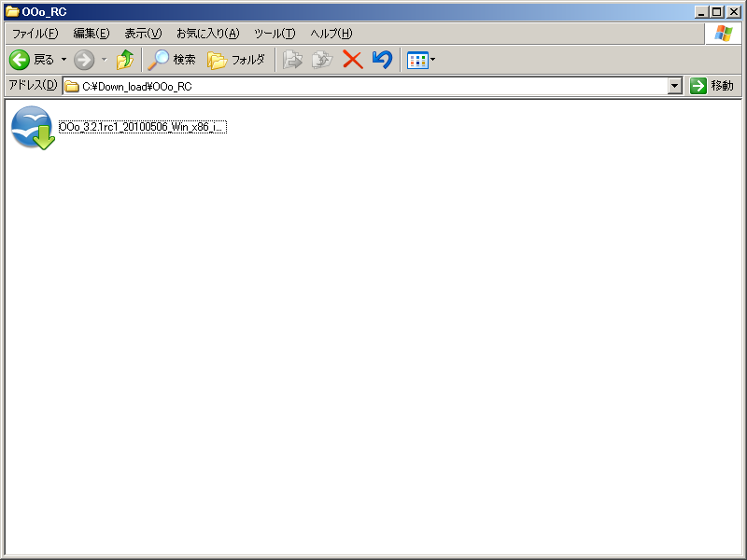Viewport: 747px width, 560px height.
Task: Open the forward history dropdown arrow
Action: click(105, 60)
